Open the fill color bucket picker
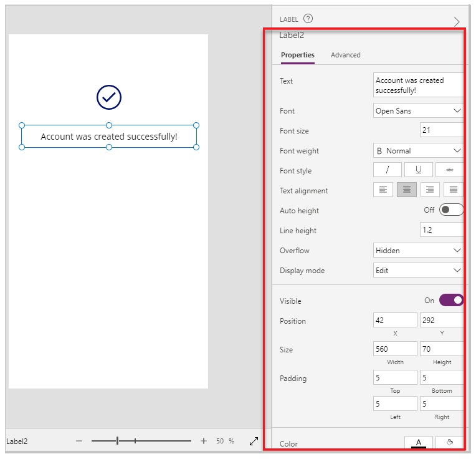The width and height of the screenshot is (476, 459). point(450,443)
